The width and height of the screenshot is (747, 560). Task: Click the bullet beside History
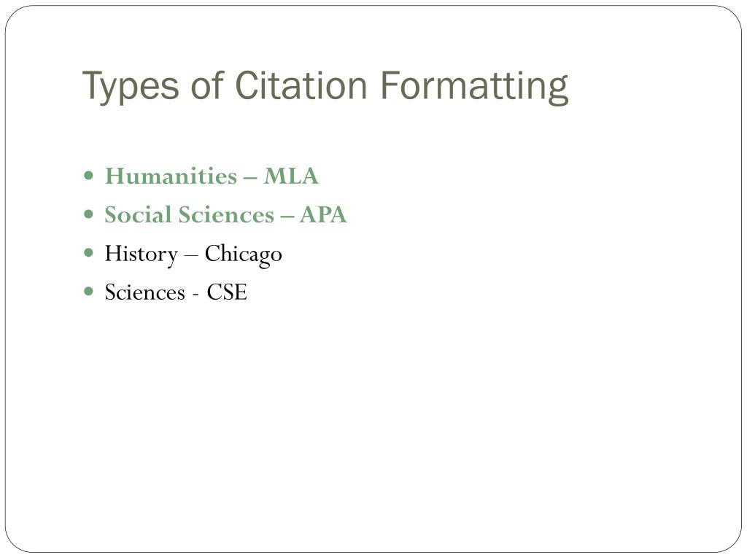point(88,252)
